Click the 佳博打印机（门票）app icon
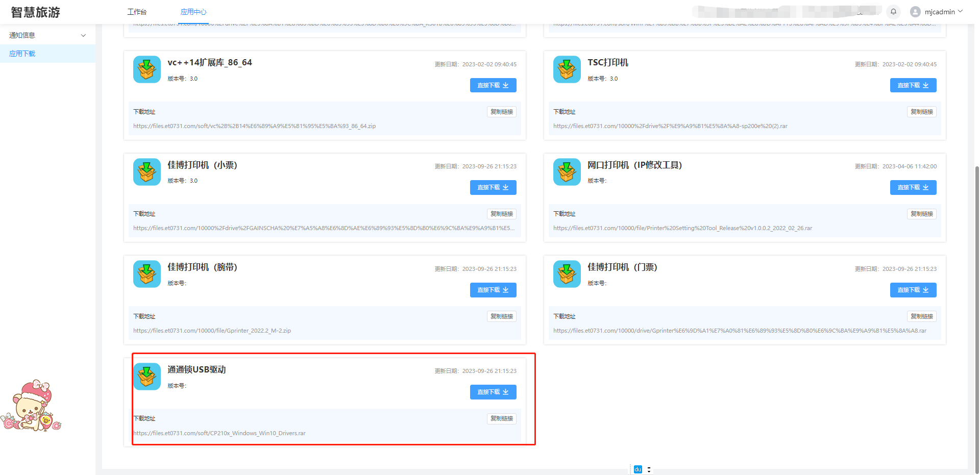The height and width of the screenshot is (475, 980). point(567,274)
